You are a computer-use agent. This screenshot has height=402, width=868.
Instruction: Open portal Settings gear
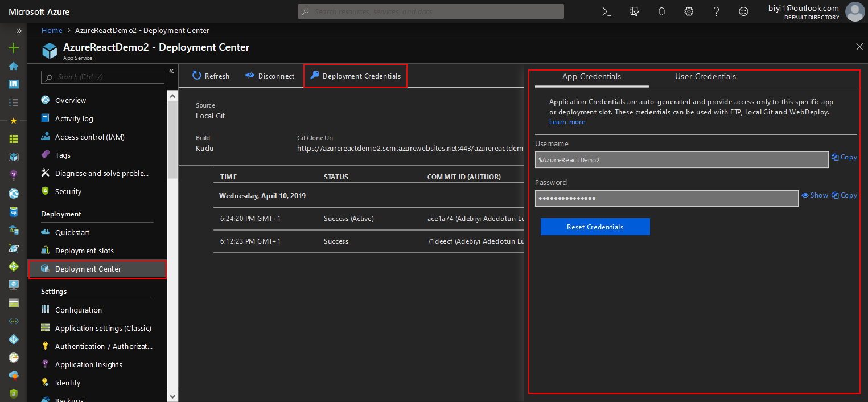(689, 11)
